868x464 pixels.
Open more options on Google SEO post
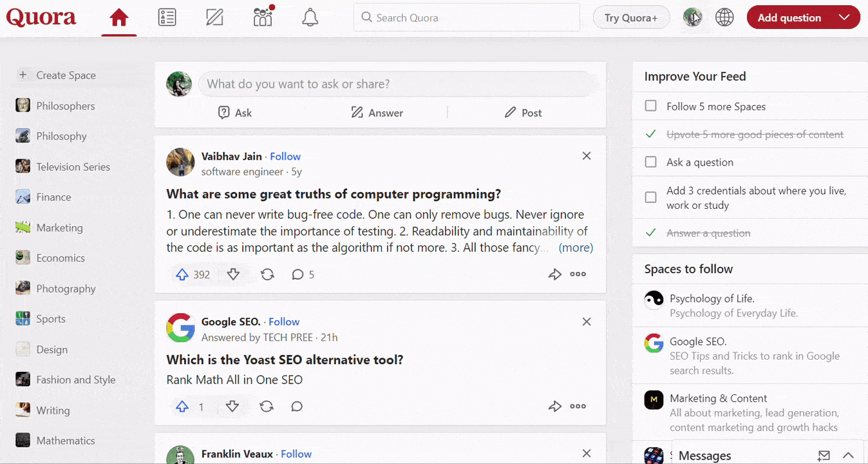tap(578, 407)
